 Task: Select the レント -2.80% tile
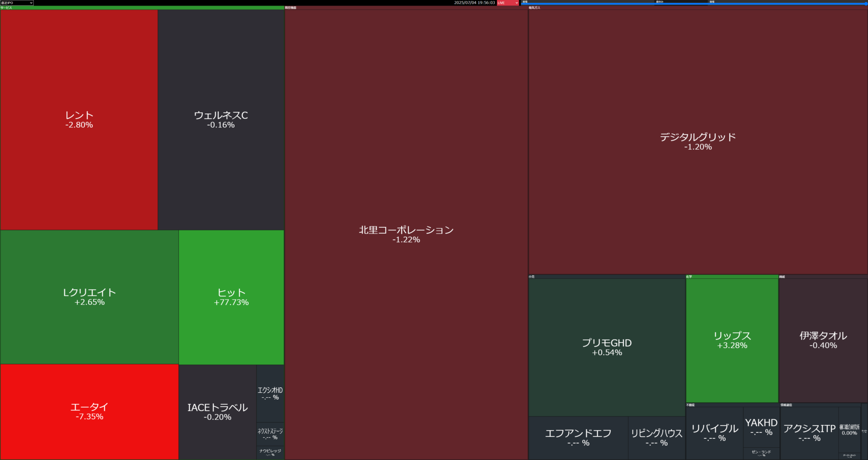[x=79, y=120]
